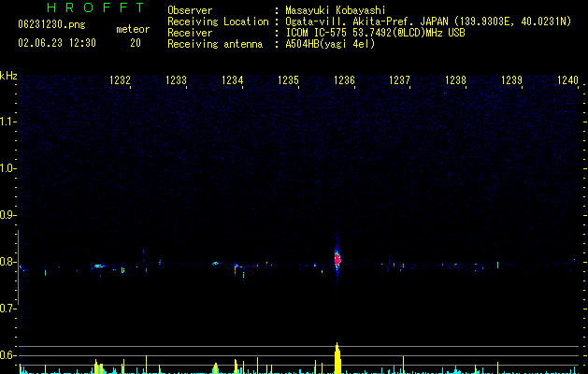Click the Receiving Location label

218,22
